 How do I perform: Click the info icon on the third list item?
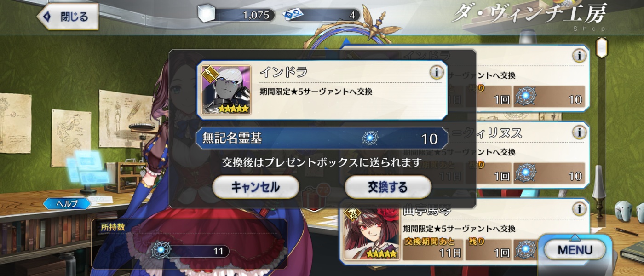coord(579,209)
